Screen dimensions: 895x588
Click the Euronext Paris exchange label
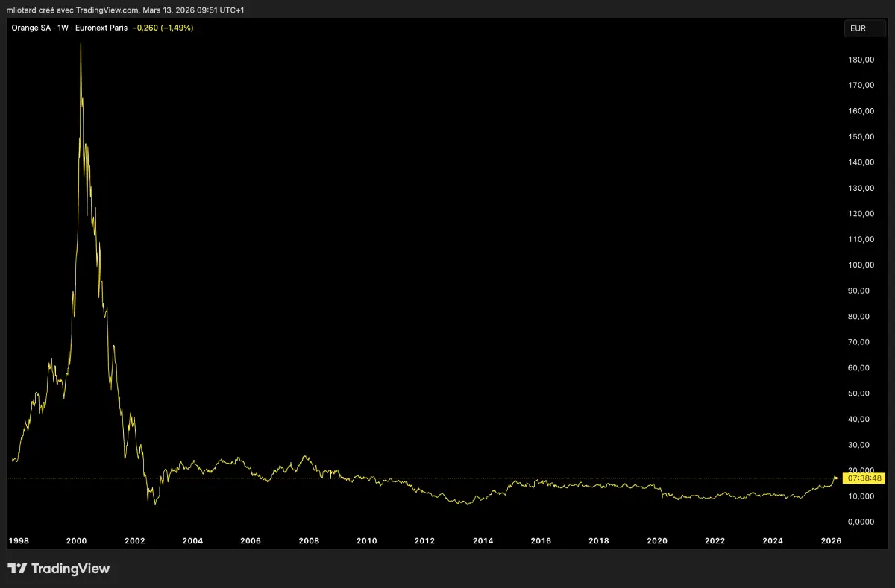click(x=101, y=28)
